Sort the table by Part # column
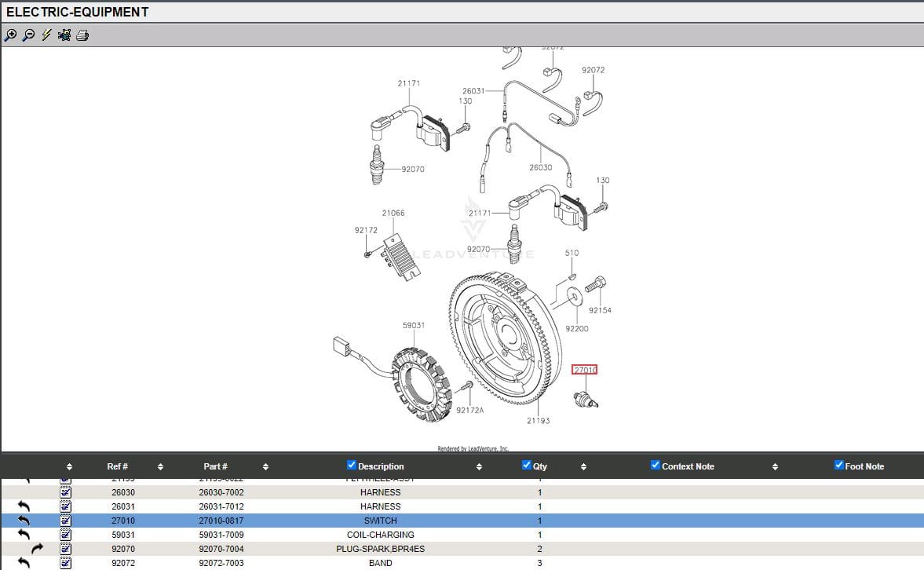Screen dimensions: 924x570 215,466
